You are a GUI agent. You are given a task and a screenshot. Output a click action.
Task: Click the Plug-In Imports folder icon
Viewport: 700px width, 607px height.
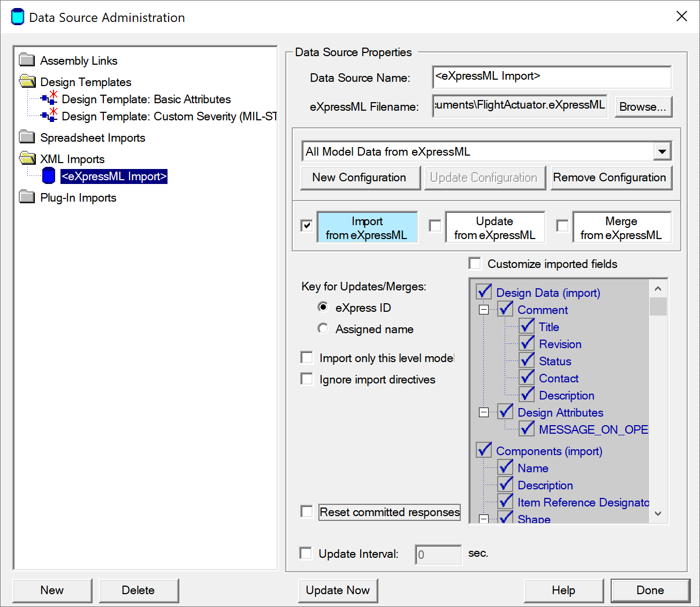[x=27, y=197]
